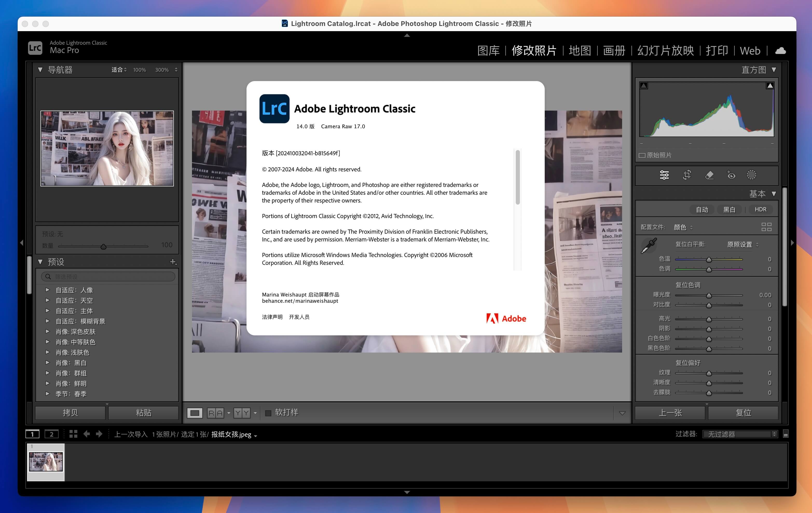Image resolution: width=812 pixels, height=513 pixels.
Task: Collapse the 直方图 panel
Action: [774, 70]
